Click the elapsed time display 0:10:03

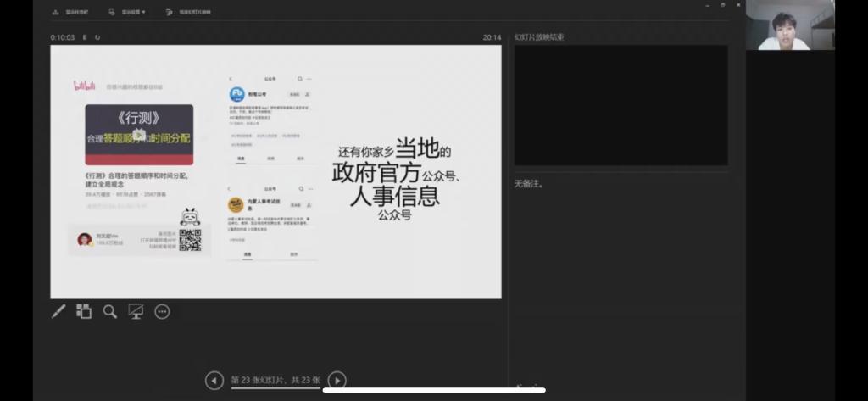pyautogui.click(x=63, y=37)
